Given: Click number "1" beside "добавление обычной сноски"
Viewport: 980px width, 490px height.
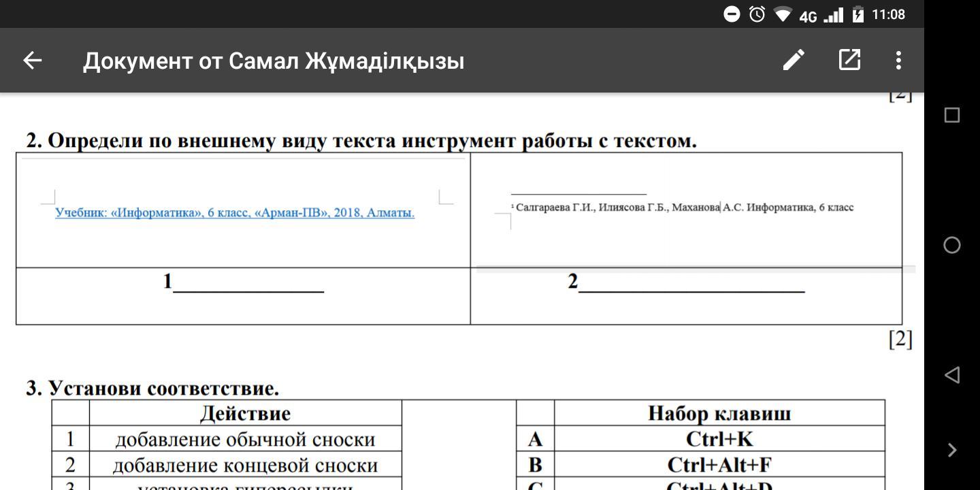Looking at the screenshot, I should 70,439.
